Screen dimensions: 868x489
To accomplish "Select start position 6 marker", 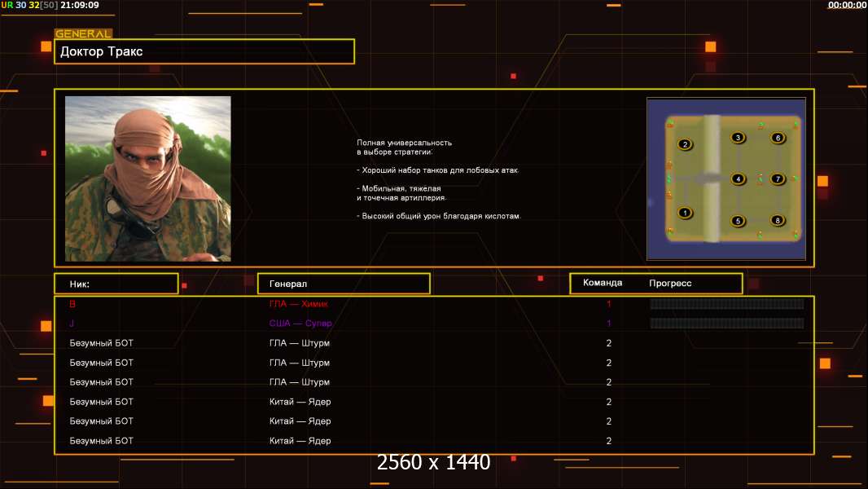I will click(x=778, y=138).
